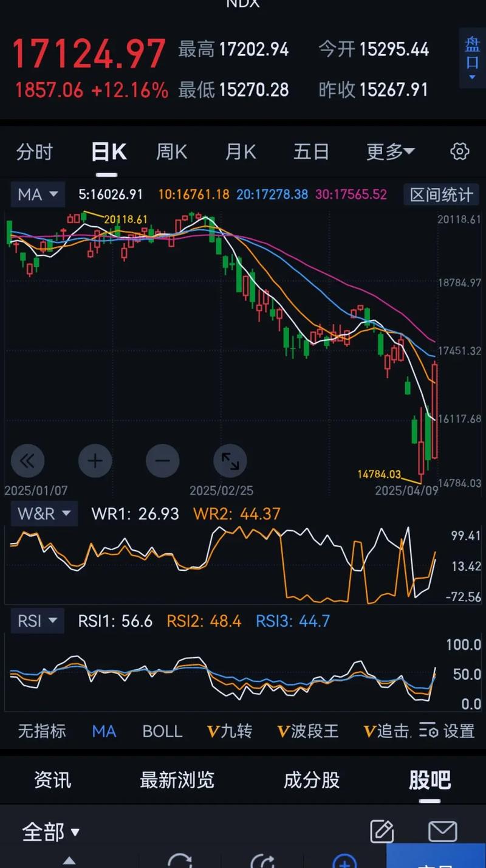486x868 pixels.
Task: Tap the compose post pencil icon
Action: click(382, 831)
